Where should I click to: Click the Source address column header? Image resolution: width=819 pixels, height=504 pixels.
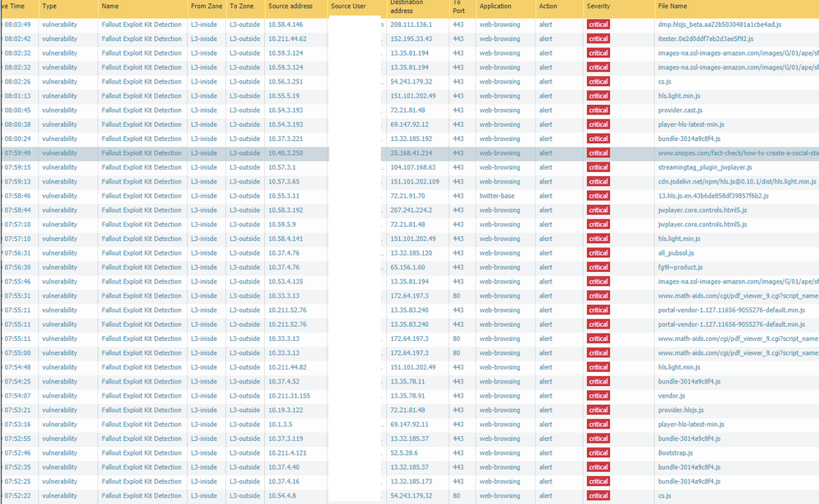point(290,7)
